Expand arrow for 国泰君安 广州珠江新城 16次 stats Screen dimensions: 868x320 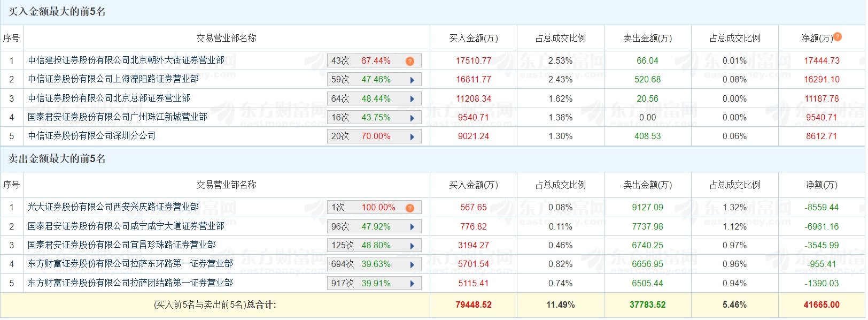(412, 118)
